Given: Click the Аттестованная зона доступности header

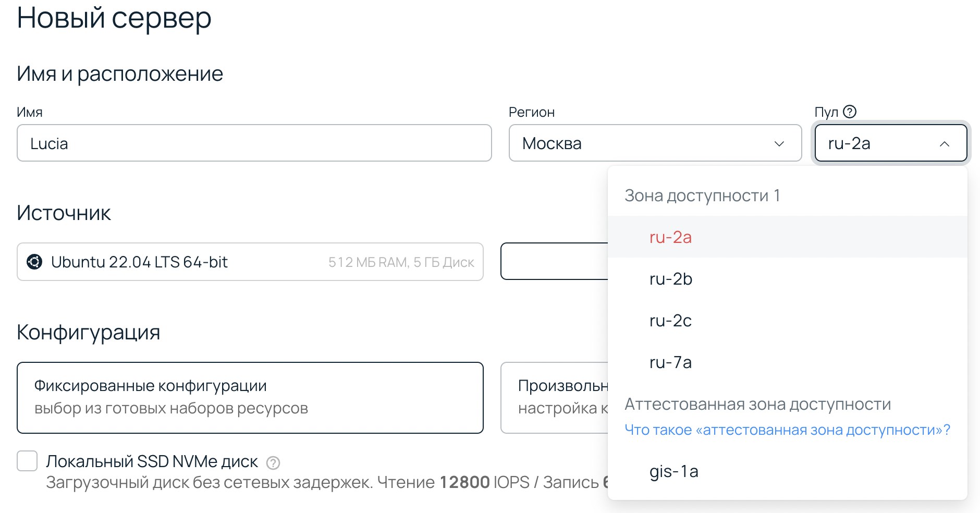Looking at the screenshot, I should tap(758, 404).
